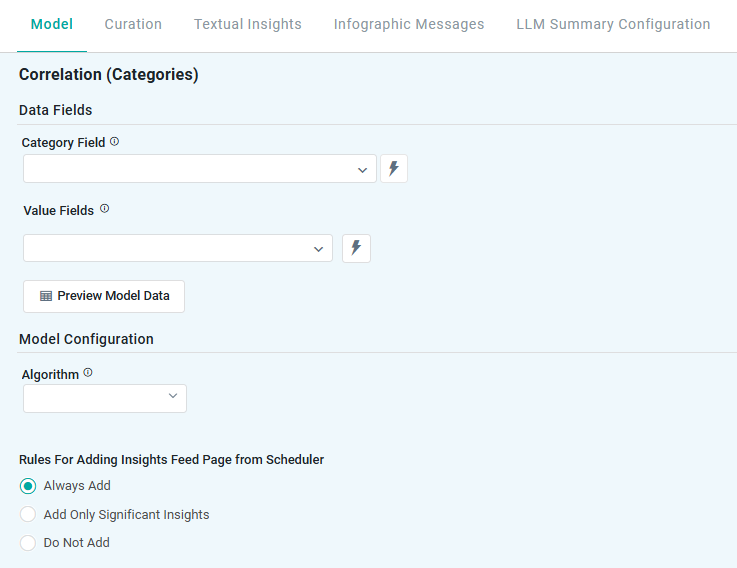
Task: Click the table grid icon in Preview Model Data
Action: point(46,296)
